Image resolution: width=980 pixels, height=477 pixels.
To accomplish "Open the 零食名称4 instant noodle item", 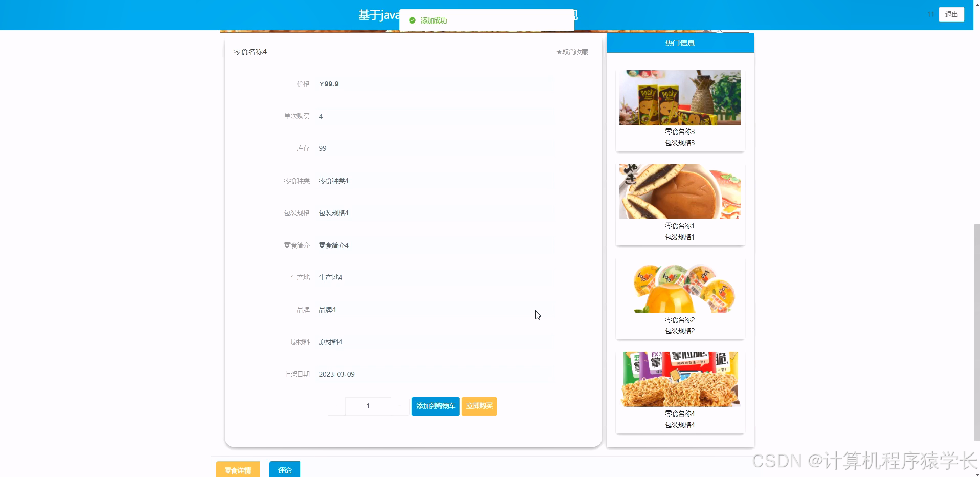I will [x=679, y=379].
